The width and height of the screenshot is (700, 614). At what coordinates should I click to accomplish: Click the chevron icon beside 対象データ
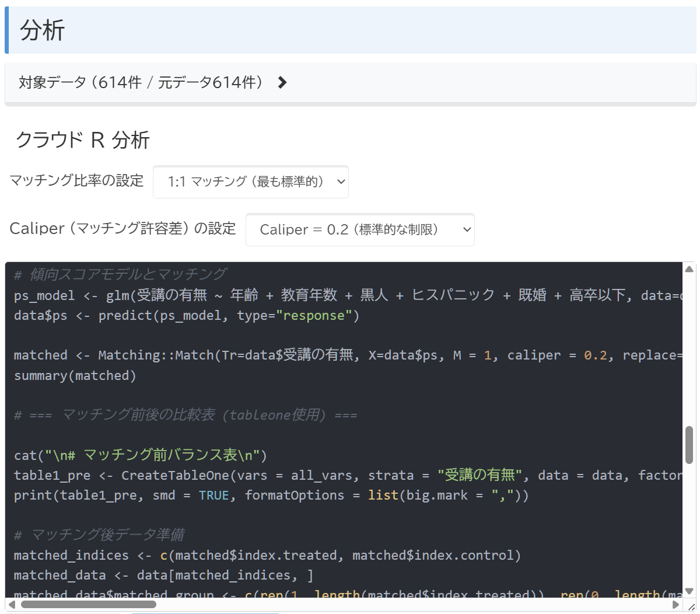tap(282, 83)
